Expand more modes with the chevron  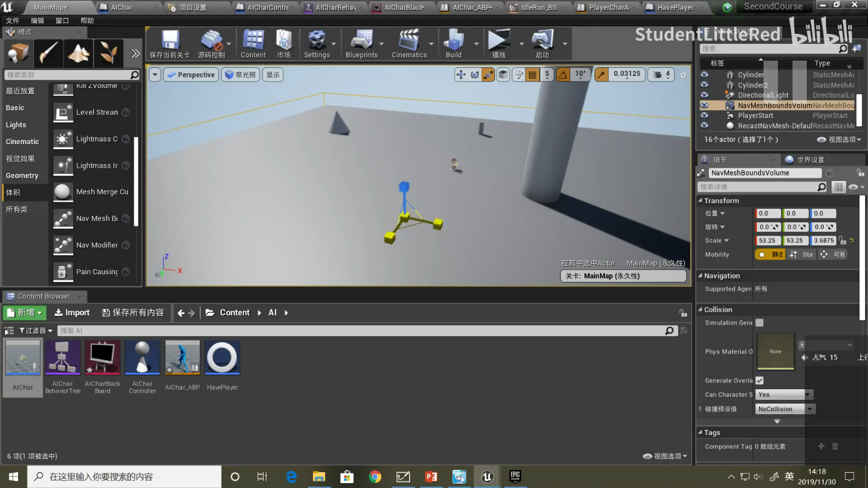pyautogui.click(x=135, y=53)
